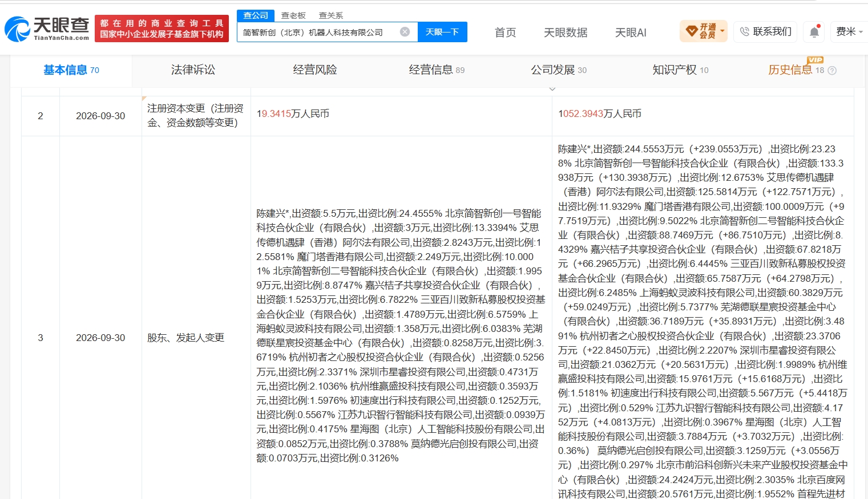Open 天眼AI in top navigation
Screen dimensions: 868x499
point(631,33)
